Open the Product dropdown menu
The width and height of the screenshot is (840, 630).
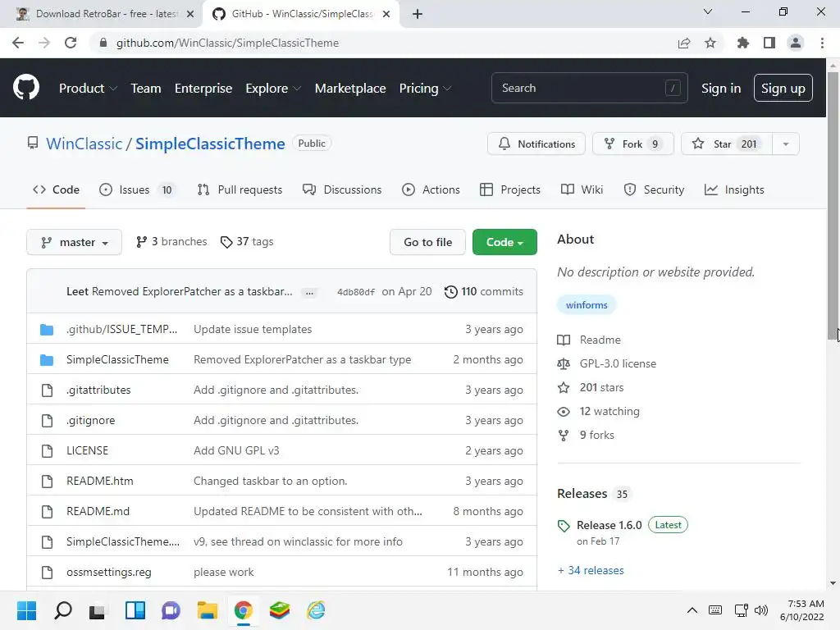click(88, 89)
